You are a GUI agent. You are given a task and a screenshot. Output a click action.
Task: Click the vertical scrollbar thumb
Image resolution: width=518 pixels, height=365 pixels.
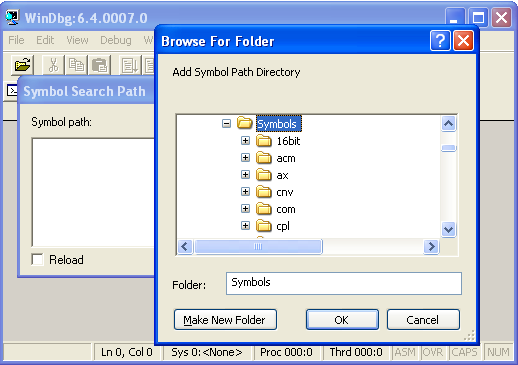tap(448, 148)
